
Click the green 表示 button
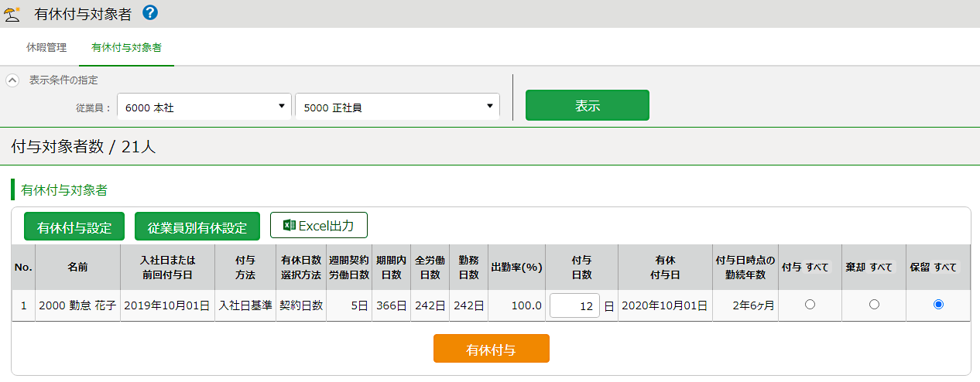[588, 105]
